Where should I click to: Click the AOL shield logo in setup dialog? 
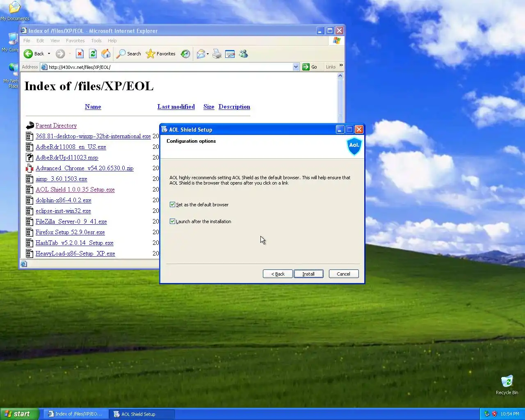pyautogui.click(x=354, y=146)
